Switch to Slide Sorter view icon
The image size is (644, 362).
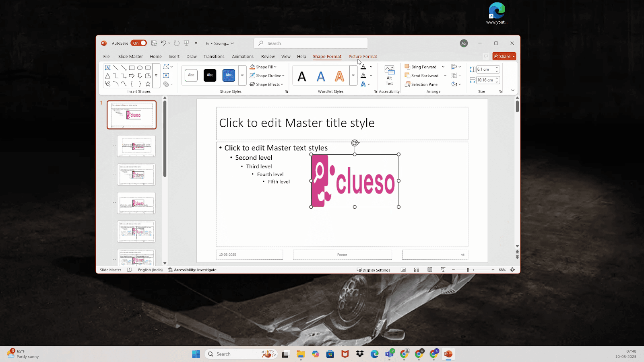pyautogui.click(x=417, y=270)
